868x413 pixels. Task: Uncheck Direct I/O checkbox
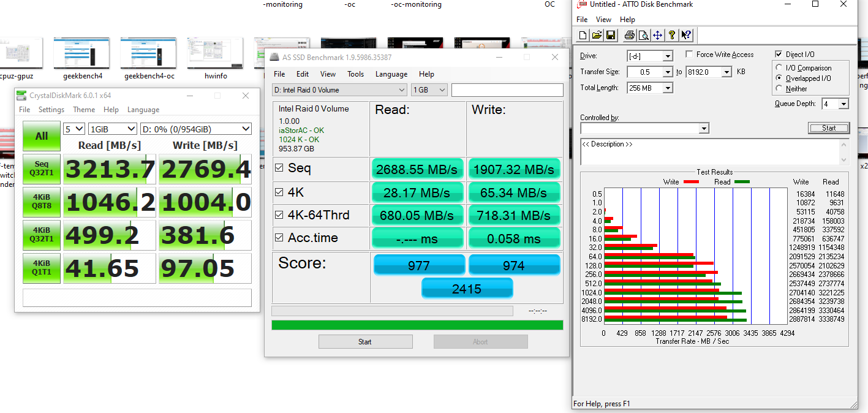point(779,55)
